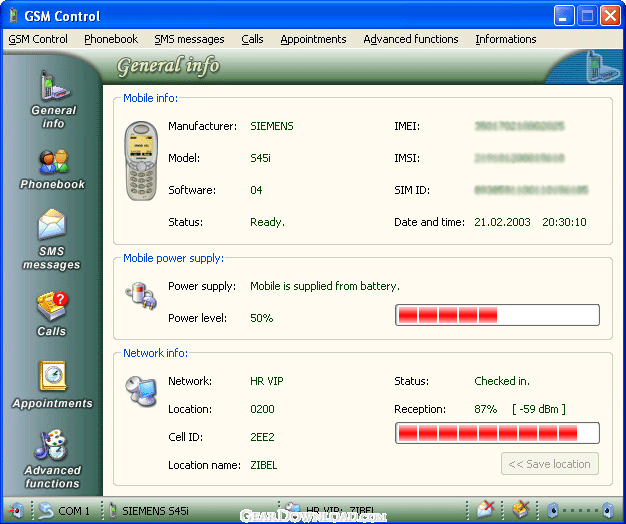Open the GSM Control menu
626x524 pixels.
[38, 39]
